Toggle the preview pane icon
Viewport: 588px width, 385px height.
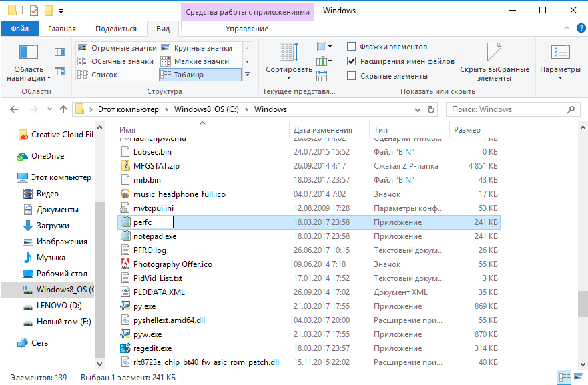60,52
